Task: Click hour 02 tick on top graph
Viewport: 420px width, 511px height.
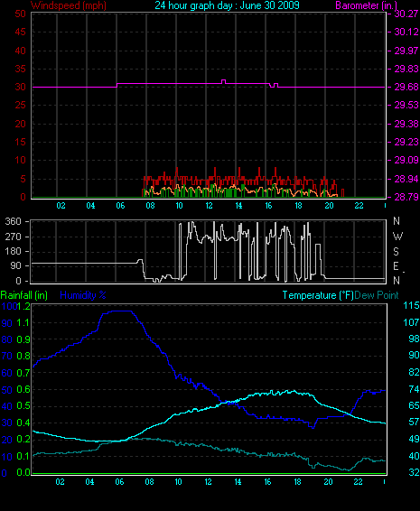Action: [61, 206]
